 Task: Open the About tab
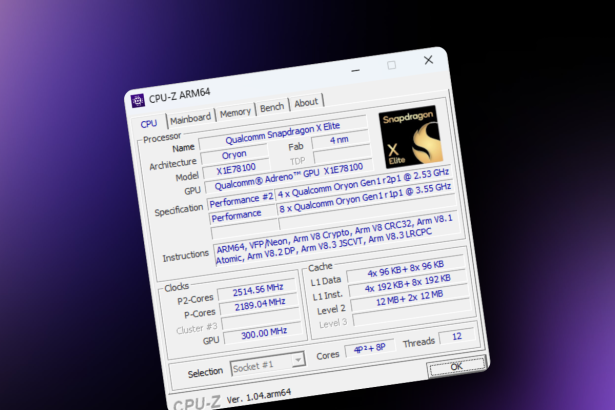click(x=306, y=102)
